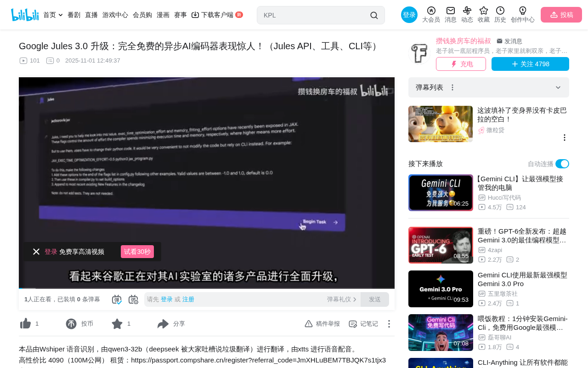Image resolution: width=588 pixels, height=368 pixels.
Task: Click the 登录 link in danmaku bar
Action: coord(167,299)
